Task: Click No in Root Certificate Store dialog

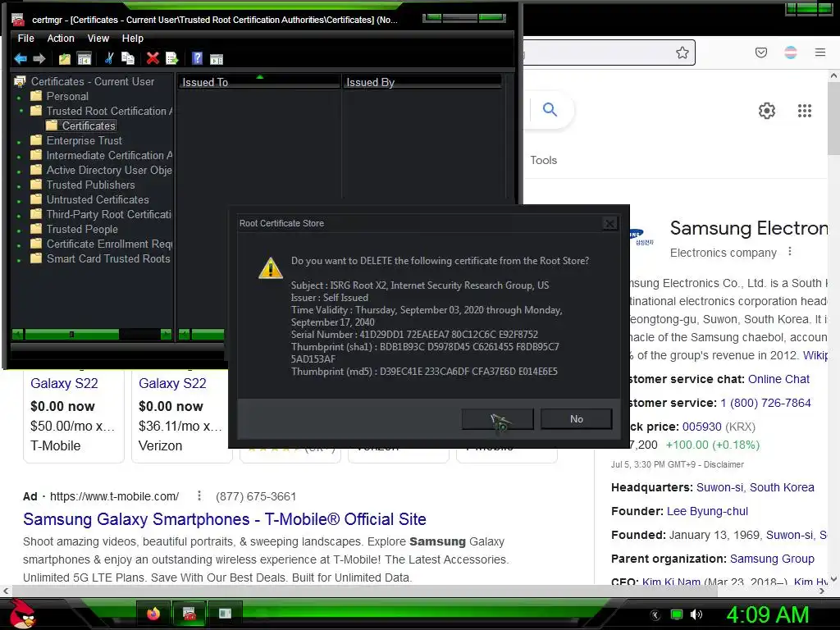Action: [577, 419]
